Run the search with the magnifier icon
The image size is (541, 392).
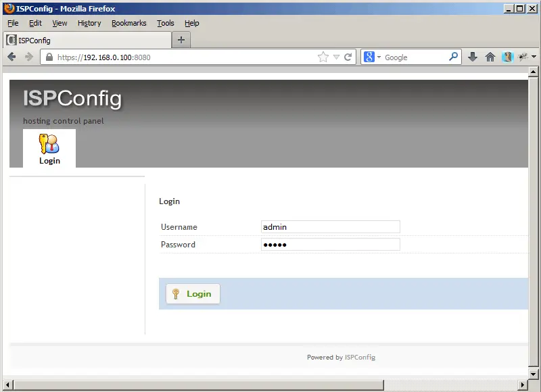(454, 57)
